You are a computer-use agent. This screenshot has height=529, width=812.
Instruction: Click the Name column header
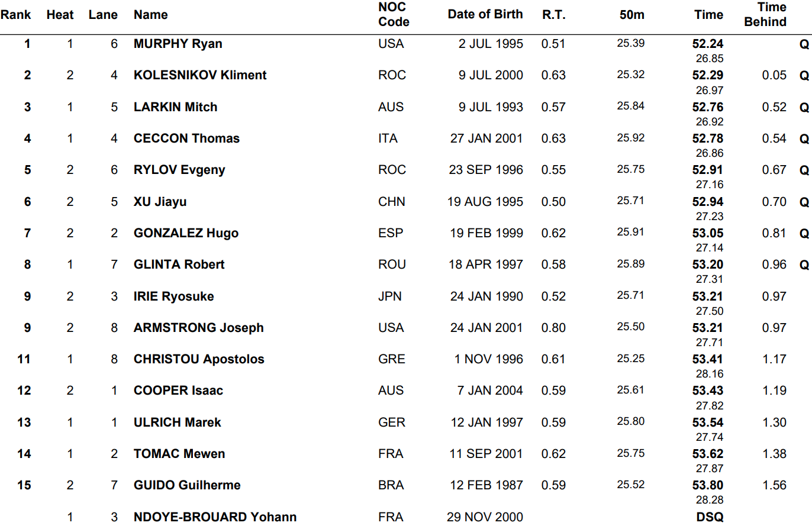point(150,15)
